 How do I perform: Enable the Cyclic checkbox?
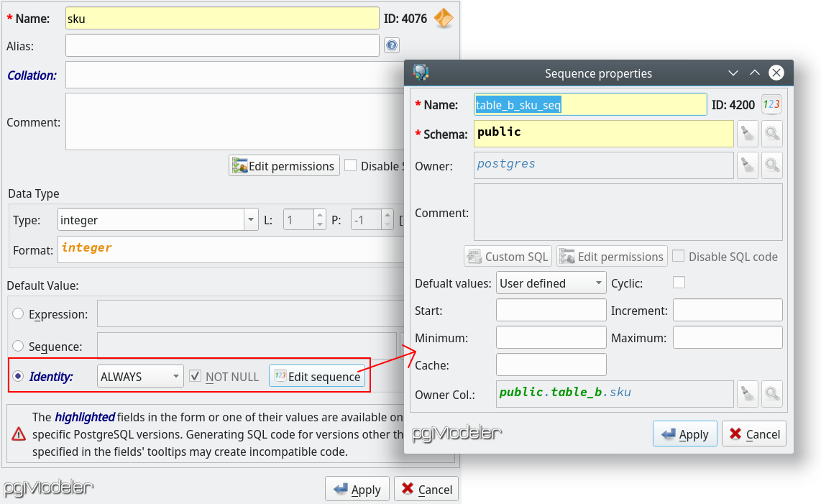coord(679,283)
